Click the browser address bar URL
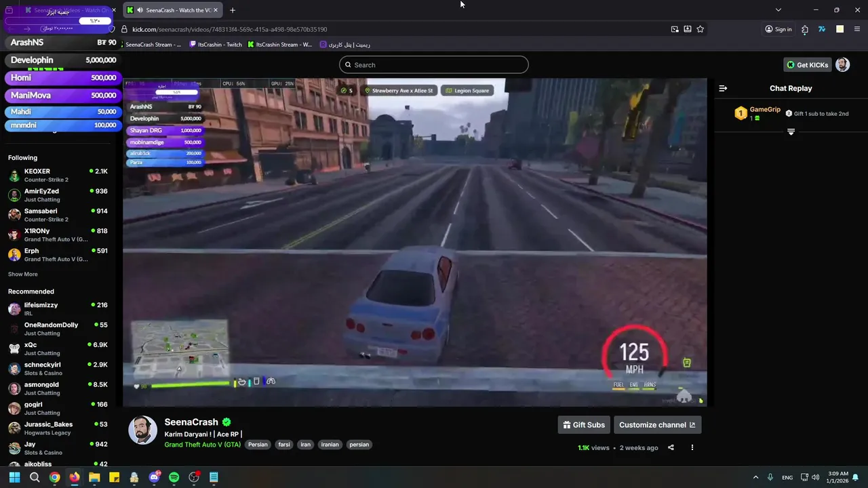868x488 pixels. (x=230, y=29)
